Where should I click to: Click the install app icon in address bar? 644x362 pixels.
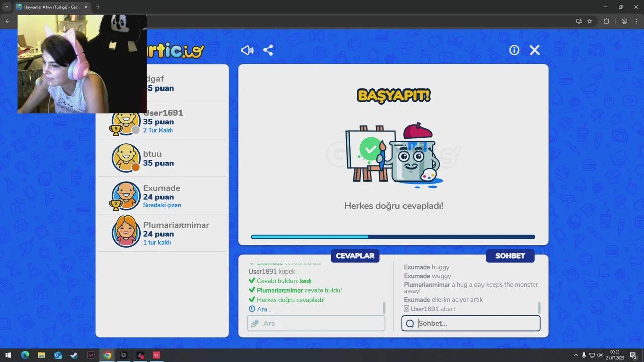coord(579,21)
